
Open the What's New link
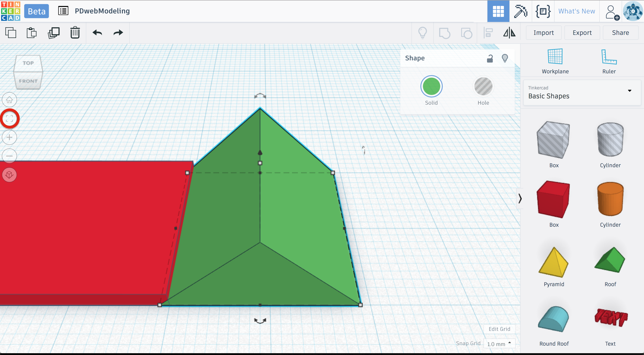coord(576,11)
